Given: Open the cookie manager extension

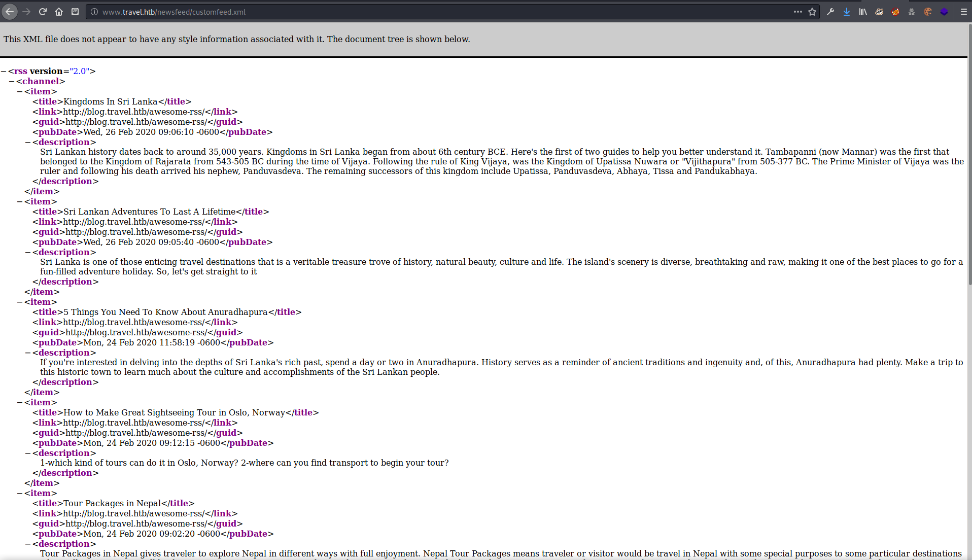Looking at the screenshot, I should 928,12.
